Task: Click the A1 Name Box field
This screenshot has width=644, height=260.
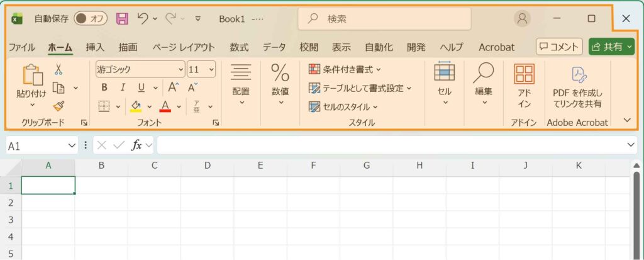Action: 42,145
